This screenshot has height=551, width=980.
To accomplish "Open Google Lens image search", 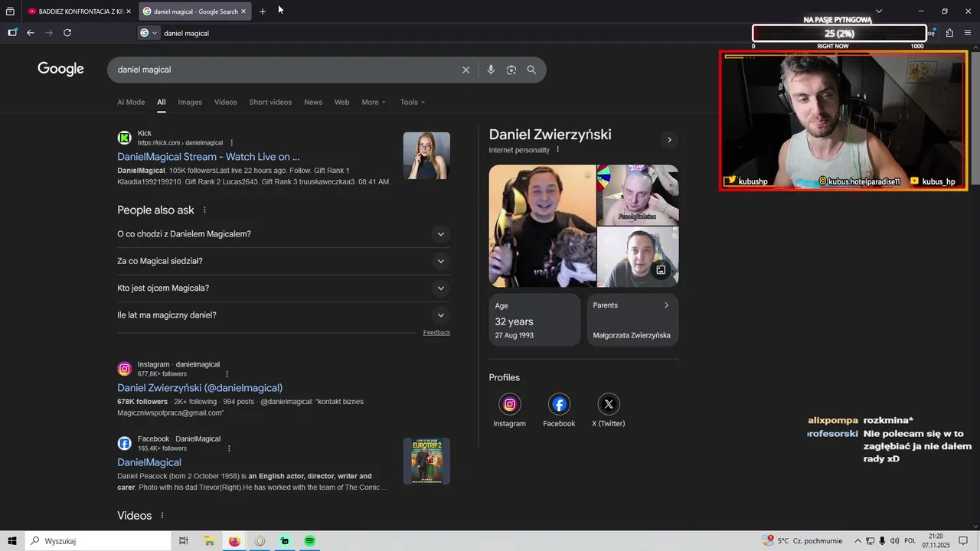I will coord(511,70).
